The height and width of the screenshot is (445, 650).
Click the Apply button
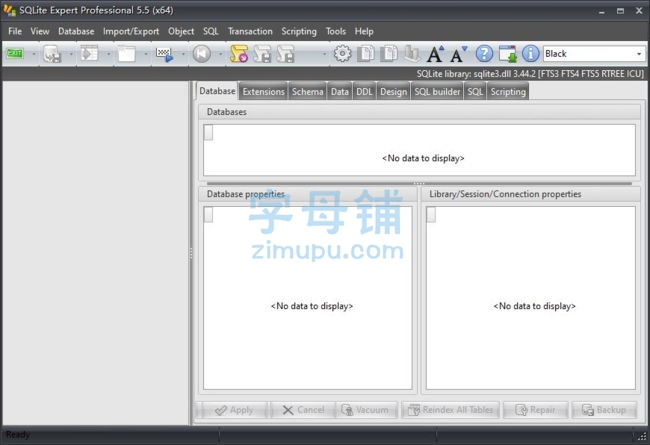tap(233, 410)
